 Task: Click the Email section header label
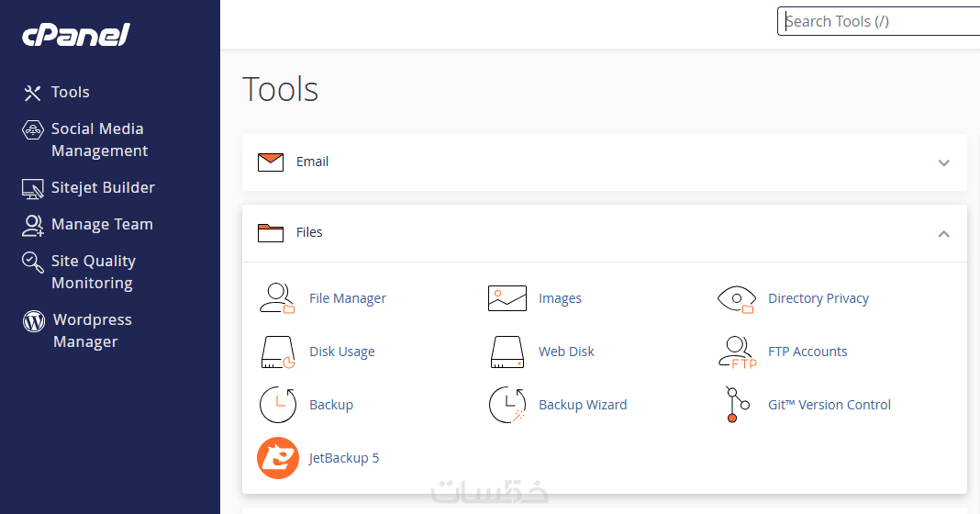313,162
